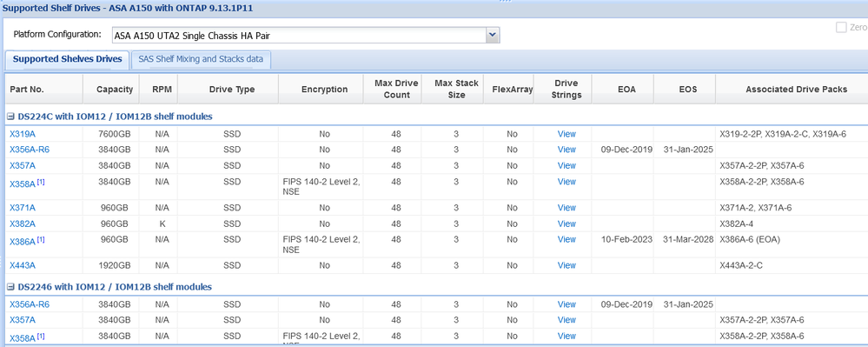Image resolution: width=868 pixels, height=347 pixels.
Task: Select the 10-Feb-2023 EOA date
Action: pos(626,239)
